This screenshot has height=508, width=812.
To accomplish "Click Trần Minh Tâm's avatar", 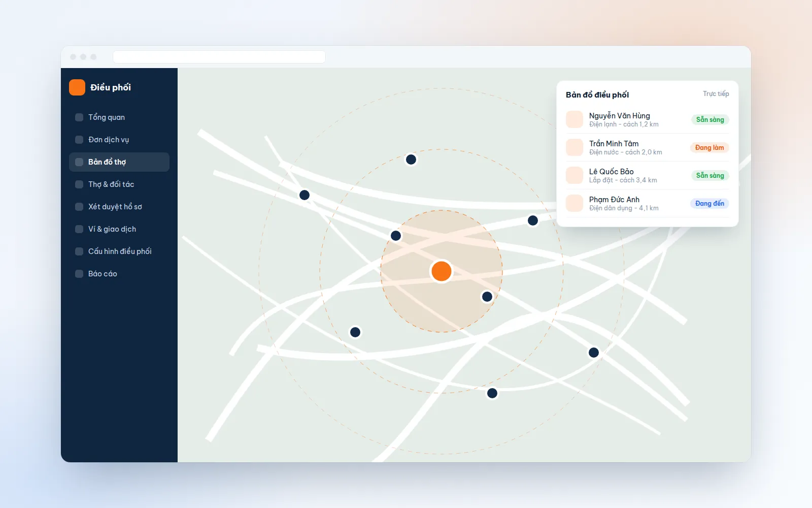I will [574, 147].
